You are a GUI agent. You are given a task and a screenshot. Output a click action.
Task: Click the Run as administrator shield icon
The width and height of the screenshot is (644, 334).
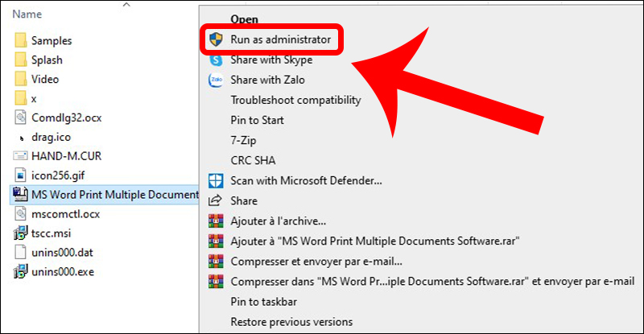216,39
